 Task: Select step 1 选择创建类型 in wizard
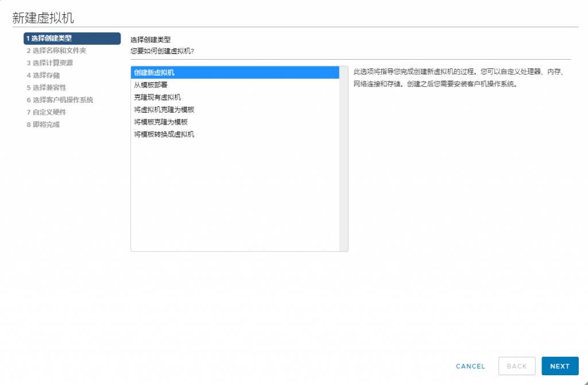tap(72, 38)
